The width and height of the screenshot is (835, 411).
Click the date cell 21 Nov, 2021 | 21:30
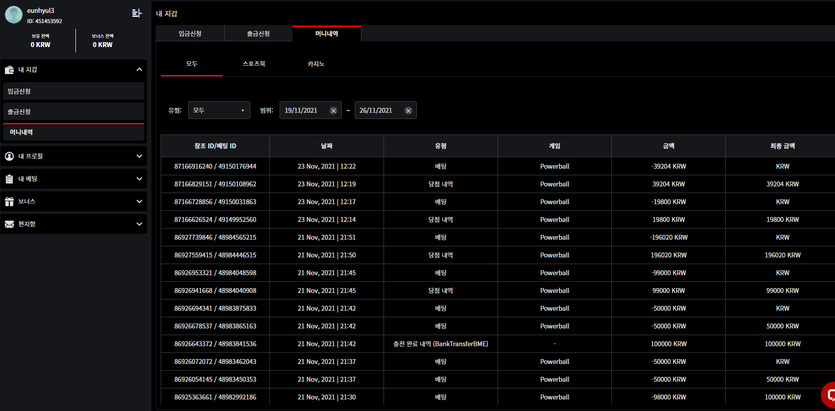326,397
